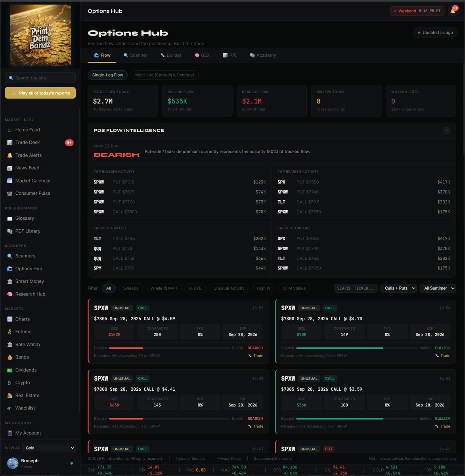Viewport: 465px width, 476px height.
Task: Click the Consumer Pulse cart icon
Action: (x=10, y=193)
